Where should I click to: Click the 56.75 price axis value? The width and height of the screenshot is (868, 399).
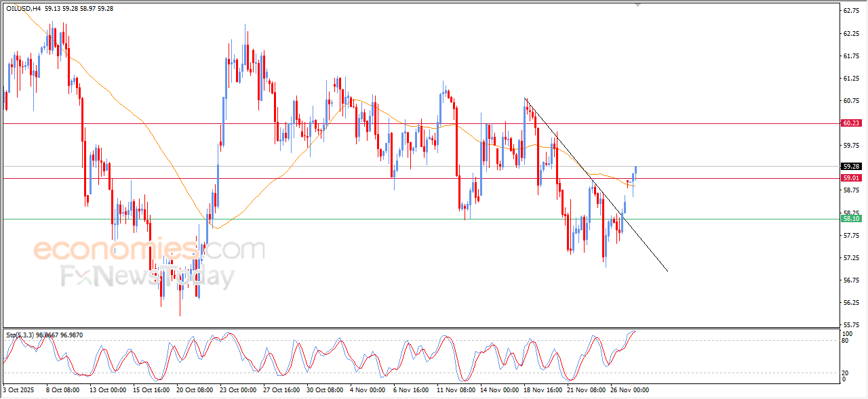pyautogui.click(x=852, y=280)
